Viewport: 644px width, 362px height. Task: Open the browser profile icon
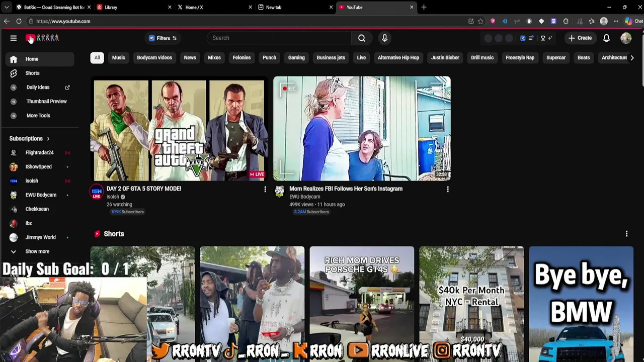tap(604, 21)
